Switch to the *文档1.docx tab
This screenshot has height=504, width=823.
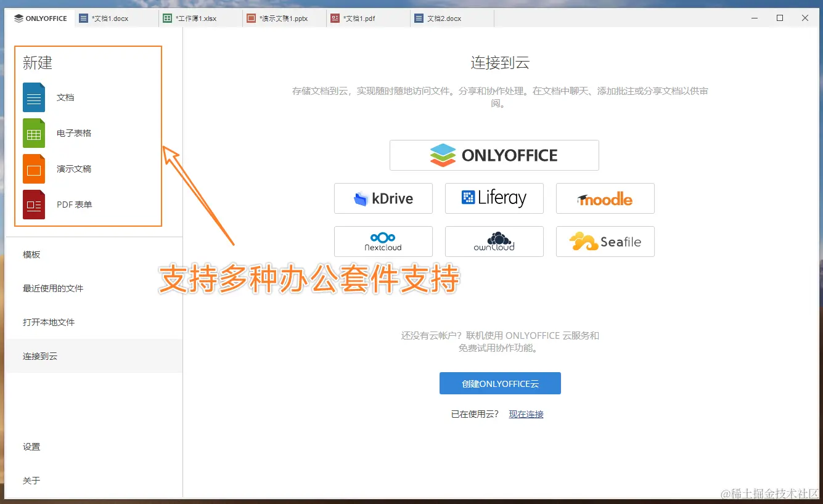tap(117, 18)
